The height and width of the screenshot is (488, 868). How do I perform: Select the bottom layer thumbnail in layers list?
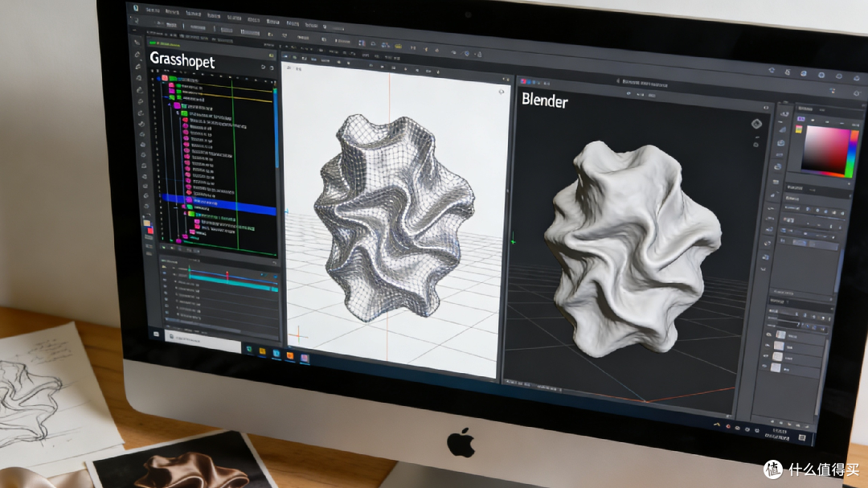(776, 367)
